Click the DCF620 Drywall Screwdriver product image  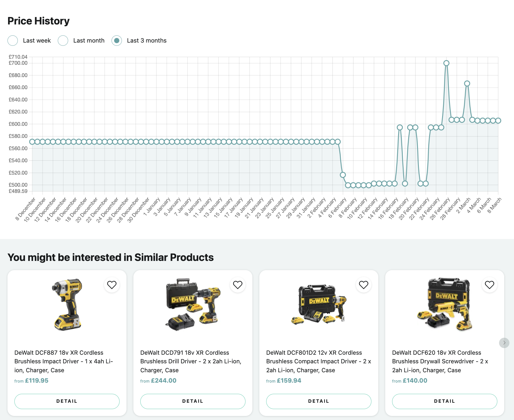pos(445,305)
